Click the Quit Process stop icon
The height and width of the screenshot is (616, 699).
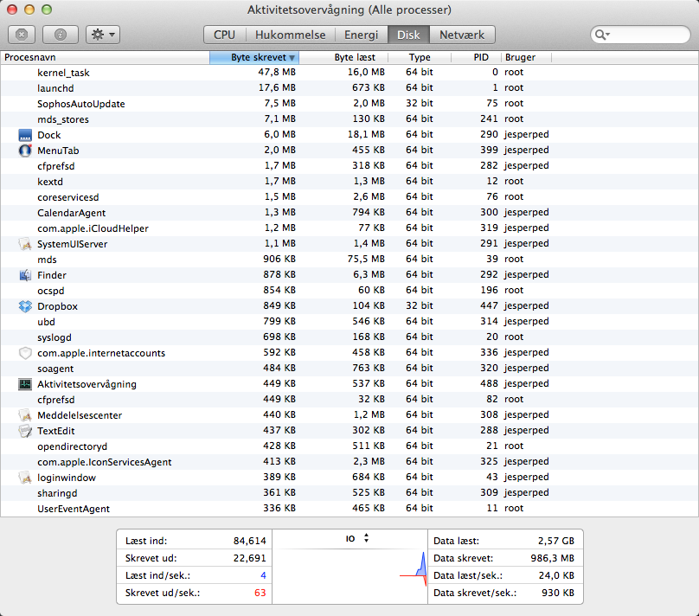(x=22, y=35)
